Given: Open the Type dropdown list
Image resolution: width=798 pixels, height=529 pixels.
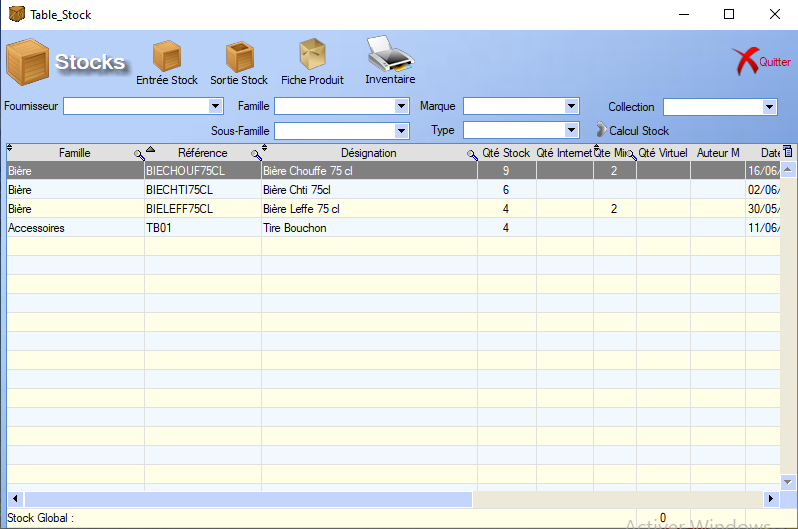Looking at the screenshot, I should 572,131.
